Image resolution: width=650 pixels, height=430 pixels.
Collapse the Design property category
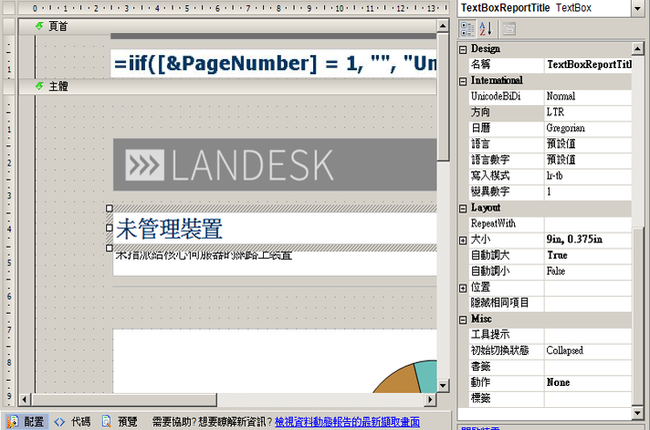point(463,50)
